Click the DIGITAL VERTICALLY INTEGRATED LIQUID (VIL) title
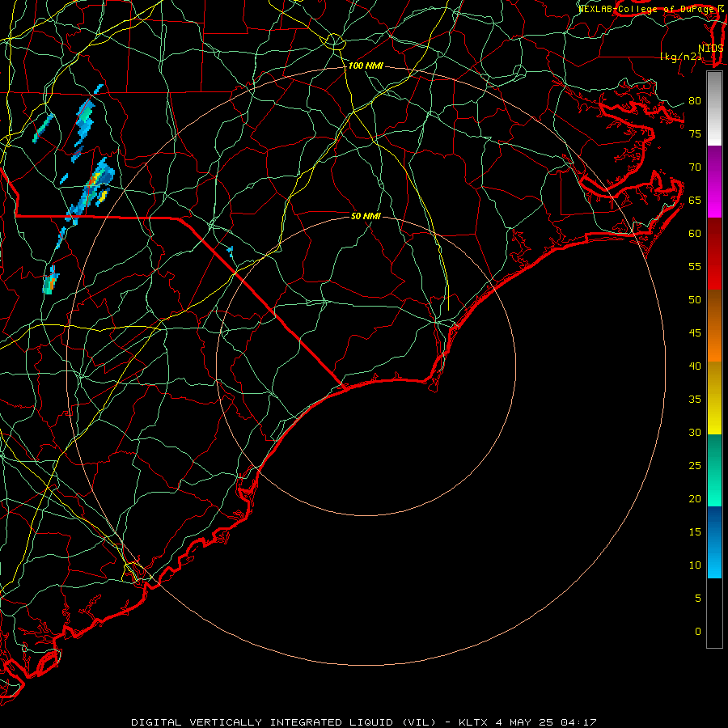This screenshot has height=728, width=728. coord(284,722)
